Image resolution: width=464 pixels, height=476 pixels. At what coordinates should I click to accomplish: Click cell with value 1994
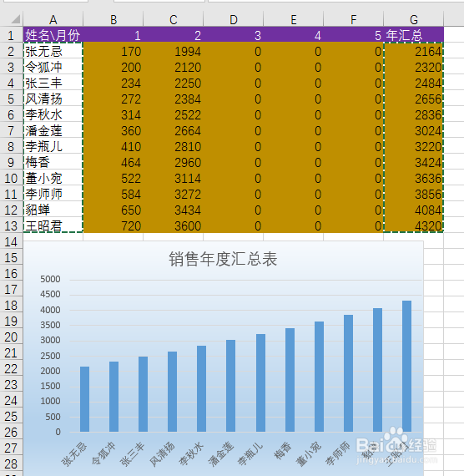(174, 51)
